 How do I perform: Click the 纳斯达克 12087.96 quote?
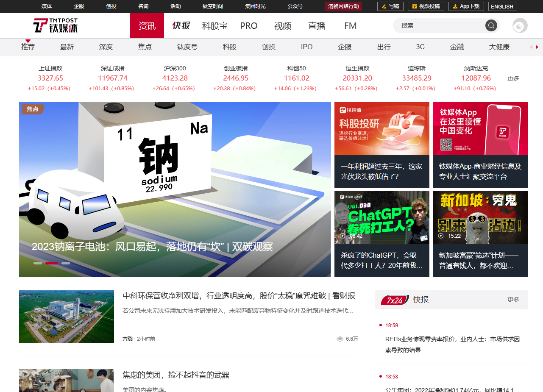[x=476, y=78]
